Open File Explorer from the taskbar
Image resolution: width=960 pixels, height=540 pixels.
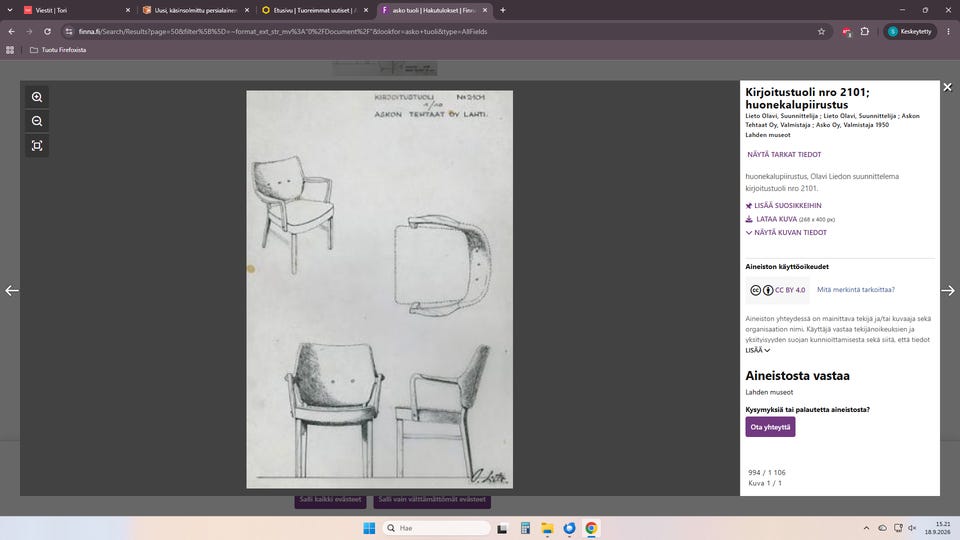click(x=547, y=528)
